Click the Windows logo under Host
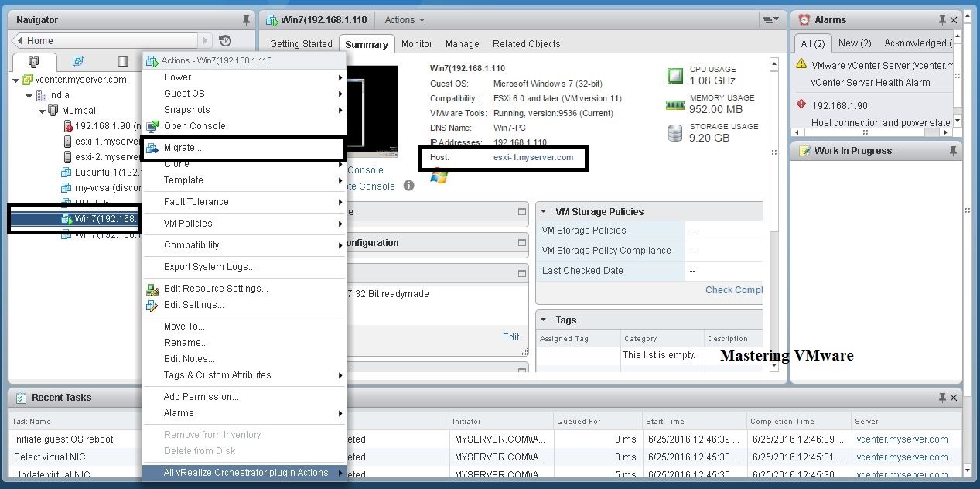The image size is (980, 489). (x=439, y=176)
